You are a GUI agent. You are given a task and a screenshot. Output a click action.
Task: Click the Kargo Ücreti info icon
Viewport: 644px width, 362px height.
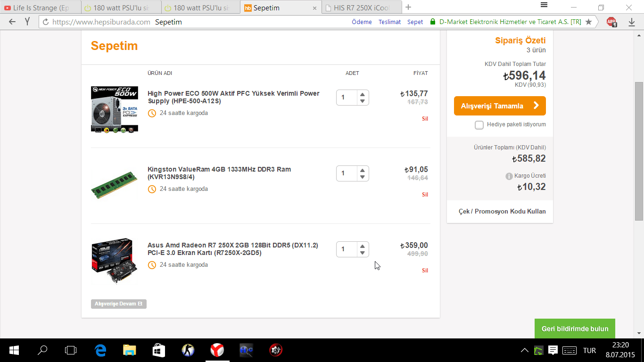[x=509, y=176]
